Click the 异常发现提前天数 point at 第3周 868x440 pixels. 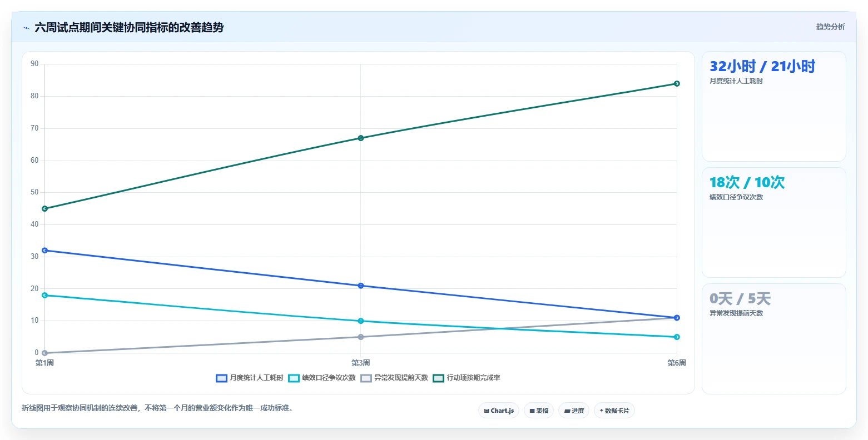pyautogui.click(x=361, y=337)
